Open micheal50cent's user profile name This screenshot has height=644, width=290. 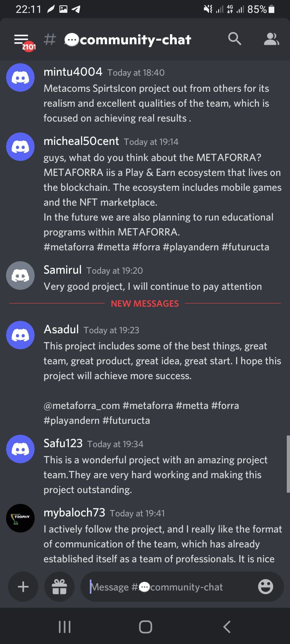click(81, 141)
